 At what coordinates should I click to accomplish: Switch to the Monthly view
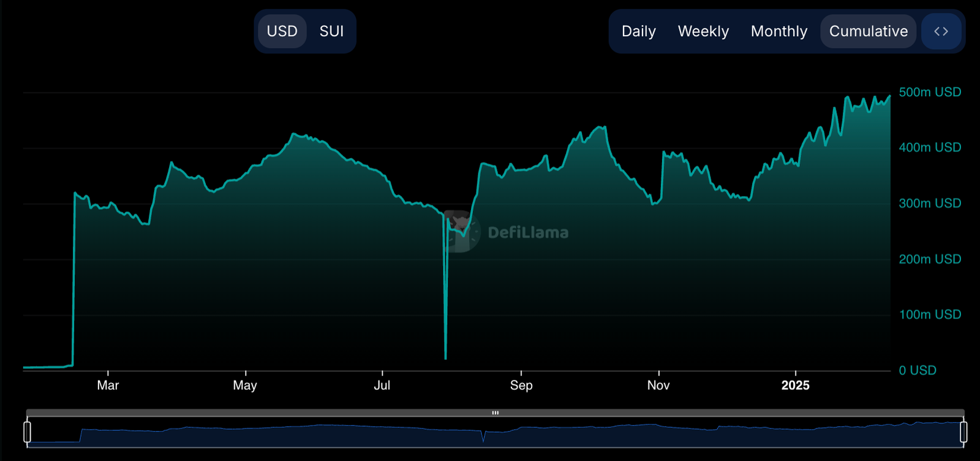click(778, 31)
